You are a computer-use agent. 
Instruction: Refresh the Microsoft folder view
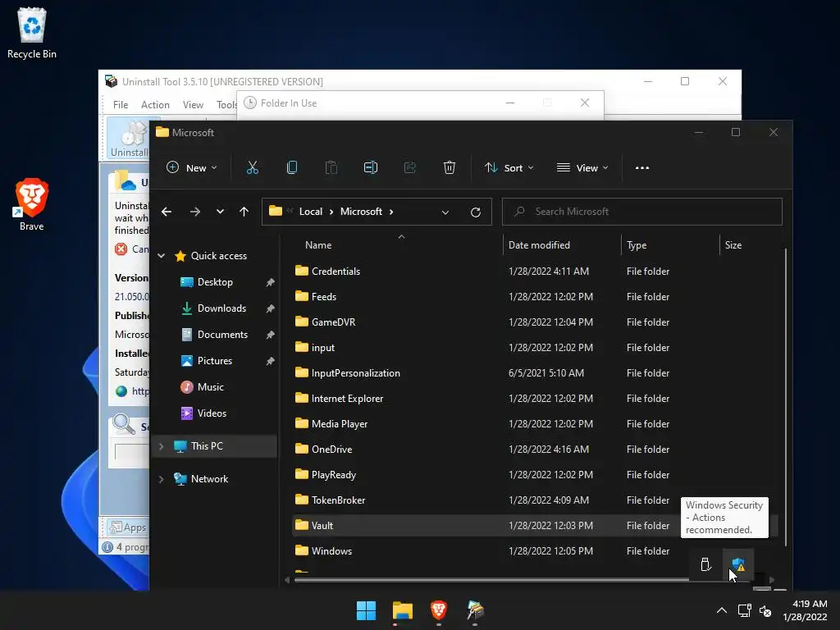click(x=475, y=212)
